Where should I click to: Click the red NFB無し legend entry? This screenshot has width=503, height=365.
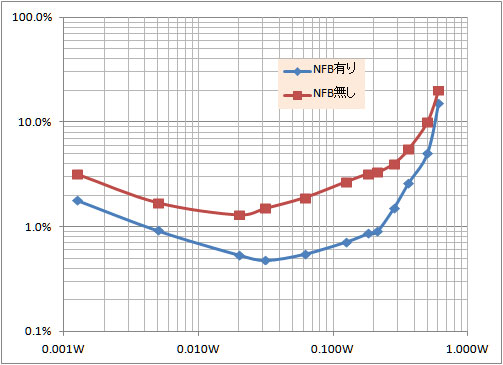point(319,94)
